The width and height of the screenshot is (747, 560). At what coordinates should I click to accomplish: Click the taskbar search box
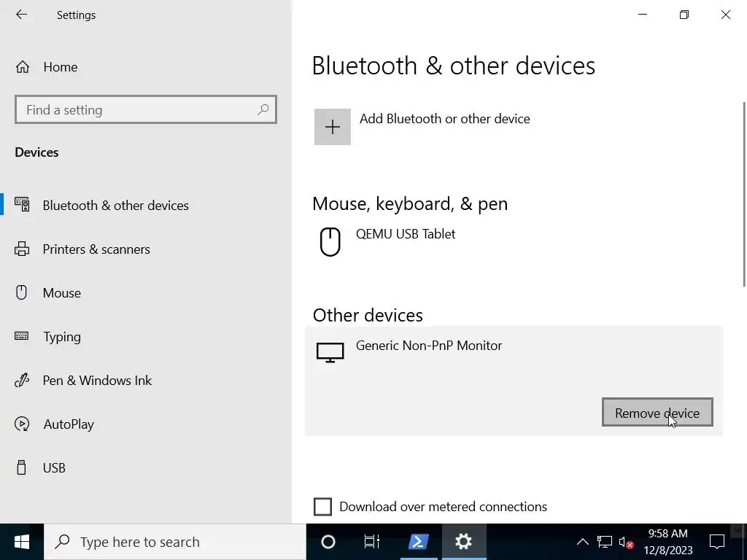pyautogui.click(x=175, y=542)
